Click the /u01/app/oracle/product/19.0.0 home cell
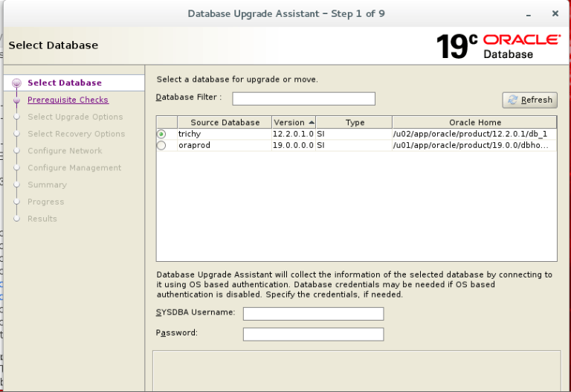This screenshot has height=392, width=571. point(474,145)
